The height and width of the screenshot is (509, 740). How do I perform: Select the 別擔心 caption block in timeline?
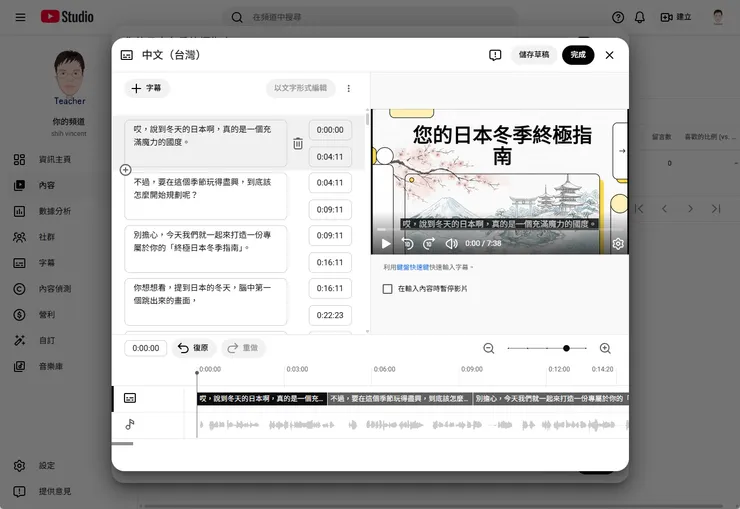[x=551, y=399]
